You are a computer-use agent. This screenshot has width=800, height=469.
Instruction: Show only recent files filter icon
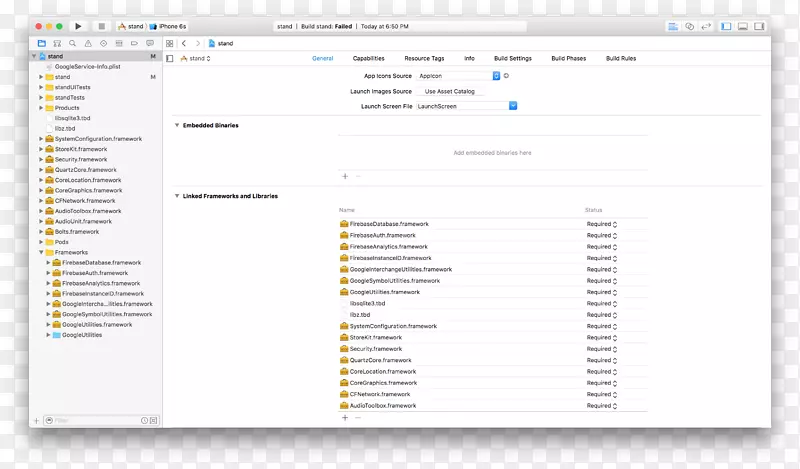[x=144, y=421]
